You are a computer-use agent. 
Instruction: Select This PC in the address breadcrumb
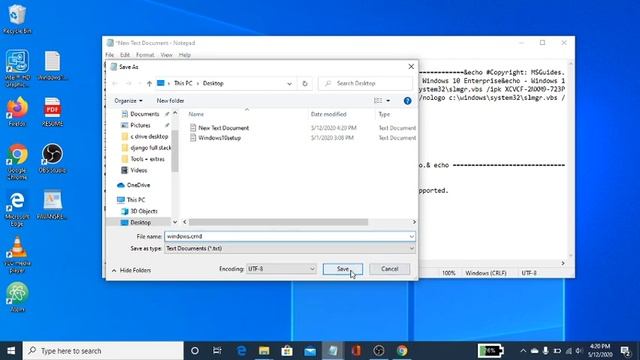coord(183,83)
